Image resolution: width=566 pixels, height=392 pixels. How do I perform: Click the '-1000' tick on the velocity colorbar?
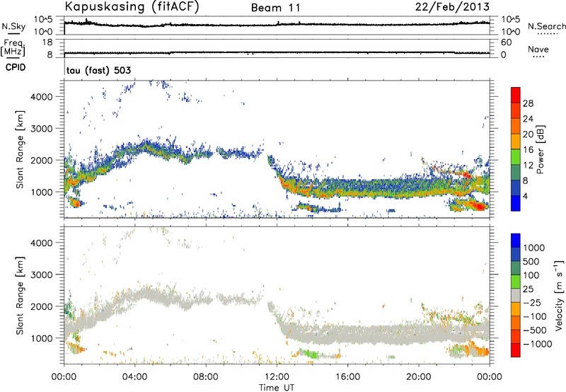tap(537, 344)
